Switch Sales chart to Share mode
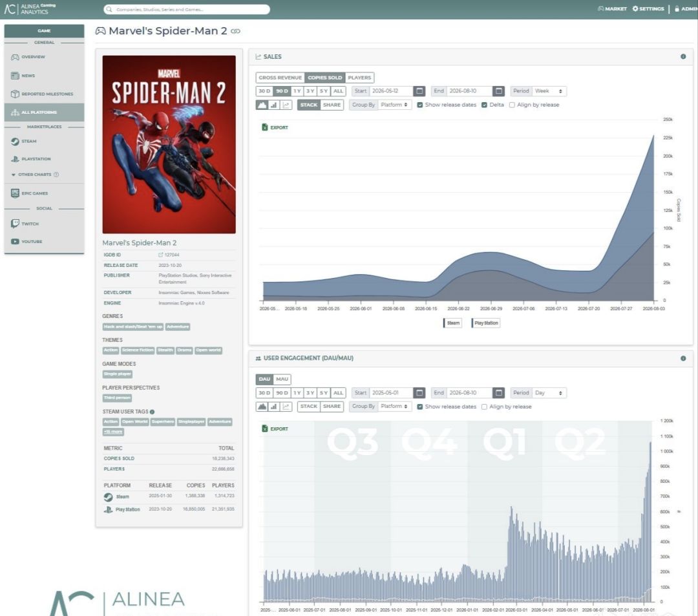The image size is (698, 616). (332, 105)
